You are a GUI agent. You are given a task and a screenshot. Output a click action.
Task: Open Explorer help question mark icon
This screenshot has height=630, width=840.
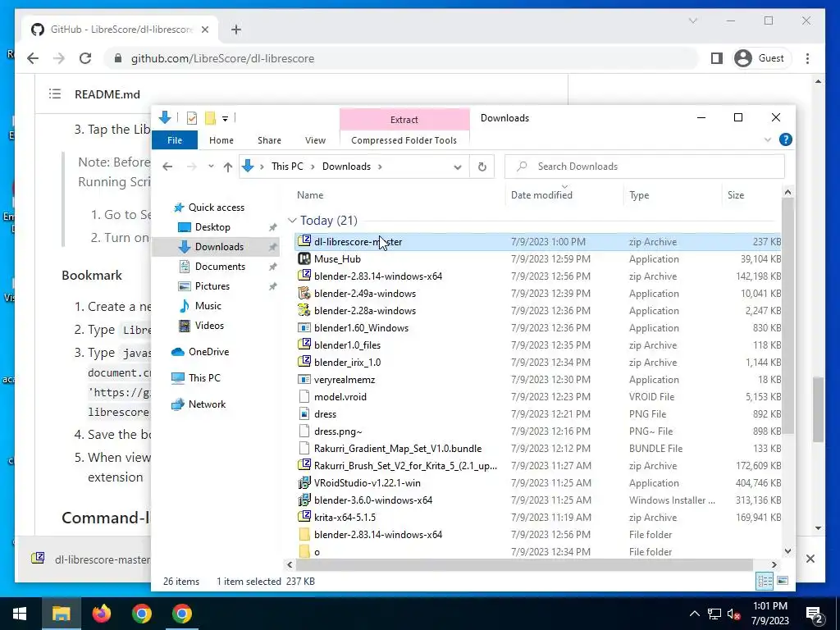click(785, 139)
